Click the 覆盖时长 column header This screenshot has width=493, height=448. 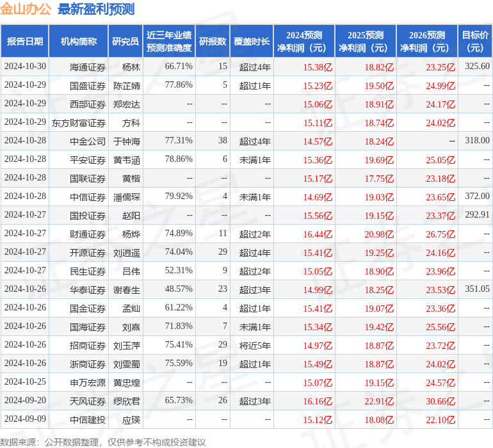coord(252,41)
